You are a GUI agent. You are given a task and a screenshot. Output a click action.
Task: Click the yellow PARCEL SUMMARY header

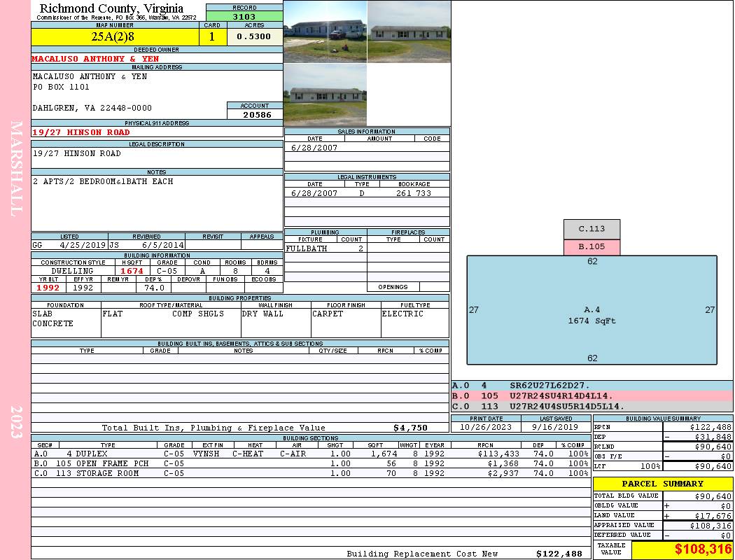[x=662, y=484]
